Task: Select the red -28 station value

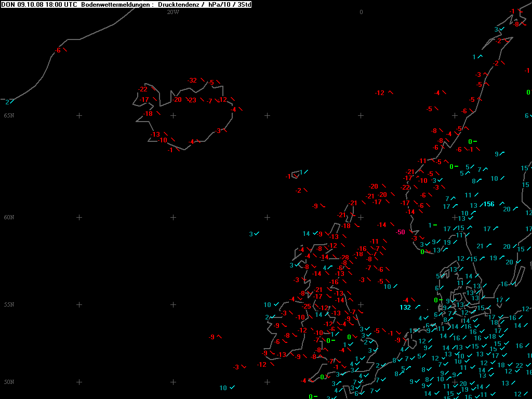Action: (344, 258)
